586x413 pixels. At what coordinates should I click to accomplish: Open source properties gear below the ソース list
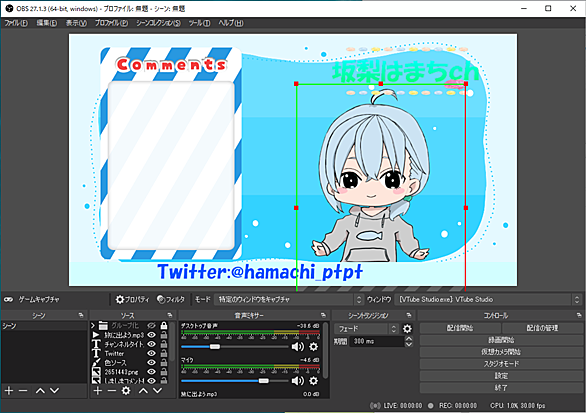[126, 391]
